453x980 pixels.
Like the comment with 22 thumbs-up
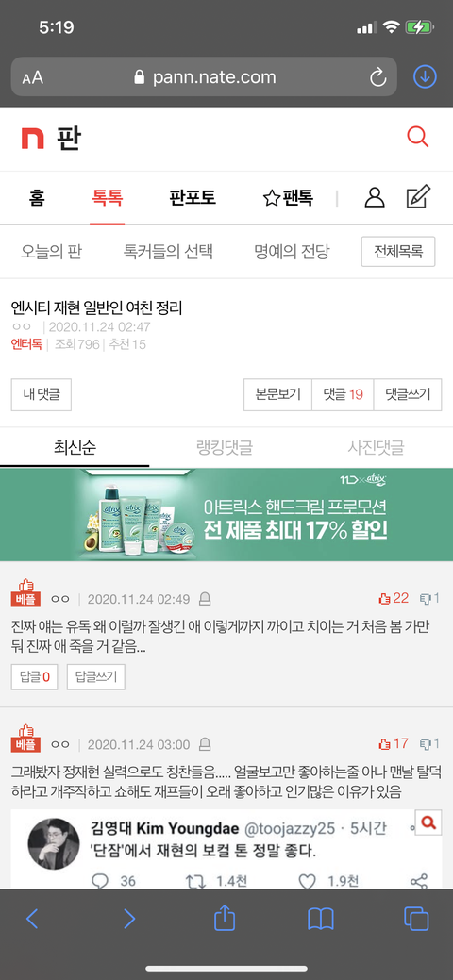pyautogui.click(x=394, y=598)
